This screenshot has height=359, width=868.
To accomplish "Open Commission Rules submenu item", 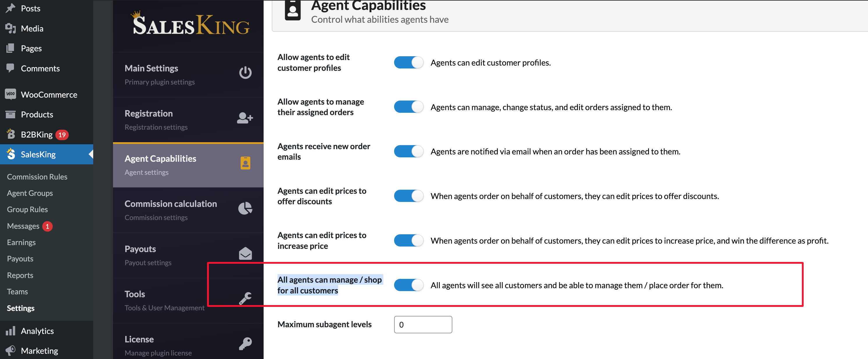I will pyautogui.click(x=37, y=177).
